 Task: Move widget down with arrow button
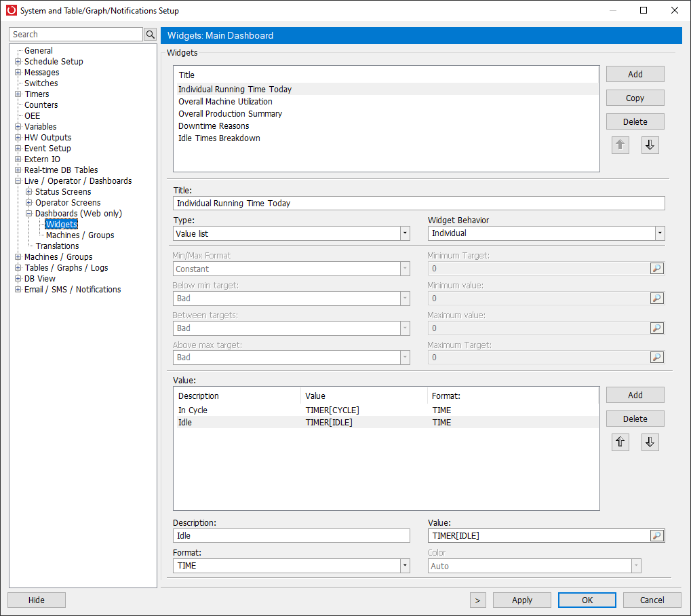click(x=650, y=145)
